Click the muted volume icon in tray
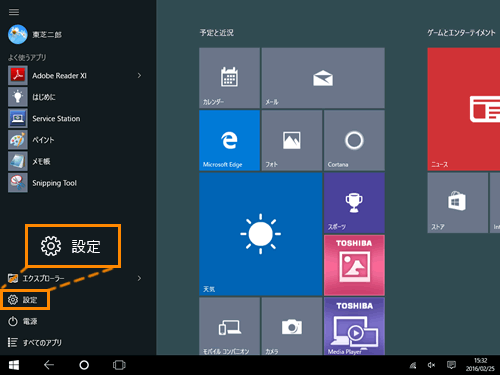500x375 pixels. (x=431, y=365)
